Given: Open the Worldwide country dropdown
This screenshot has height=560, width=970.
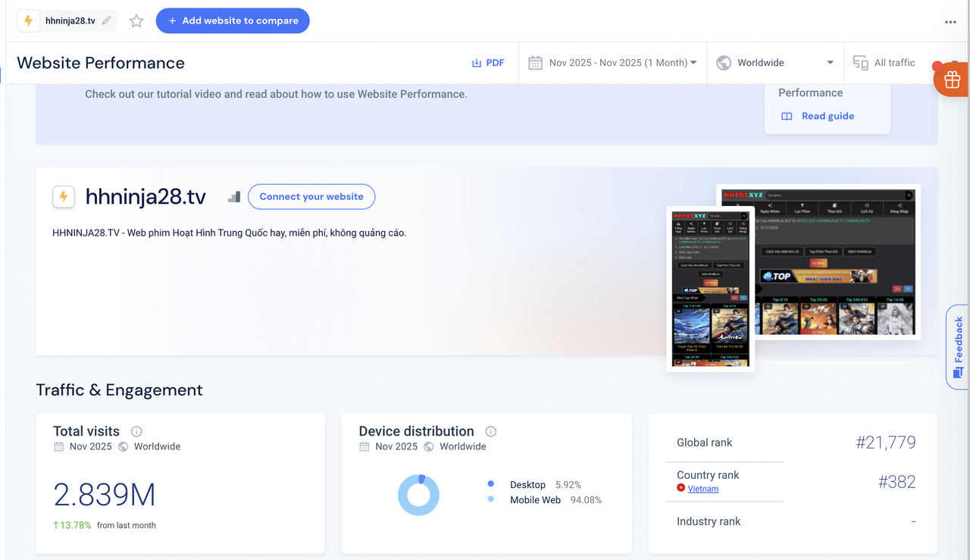Looking at the screenshot, I should [x=774, y=63].
